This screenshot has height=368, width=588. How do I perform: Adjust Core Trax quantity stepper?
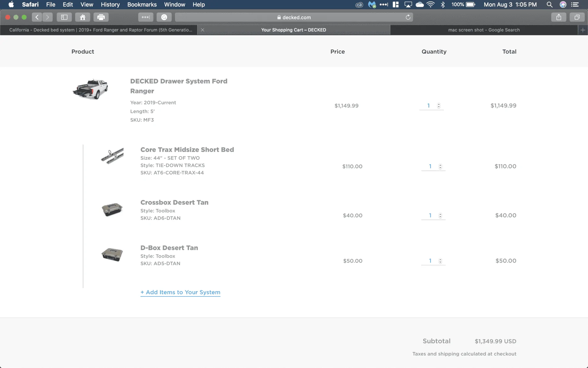440,166
